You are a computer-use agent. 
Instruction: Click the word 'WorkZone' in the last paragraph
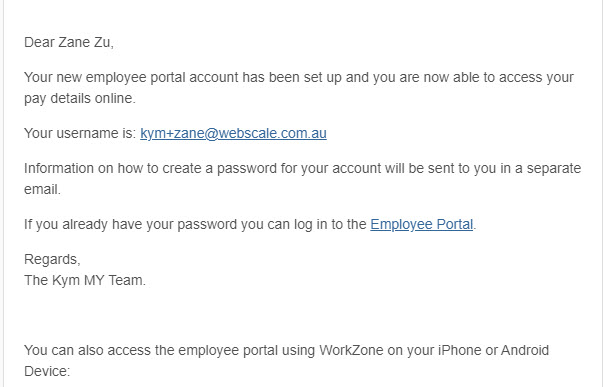tap(351, 350)
